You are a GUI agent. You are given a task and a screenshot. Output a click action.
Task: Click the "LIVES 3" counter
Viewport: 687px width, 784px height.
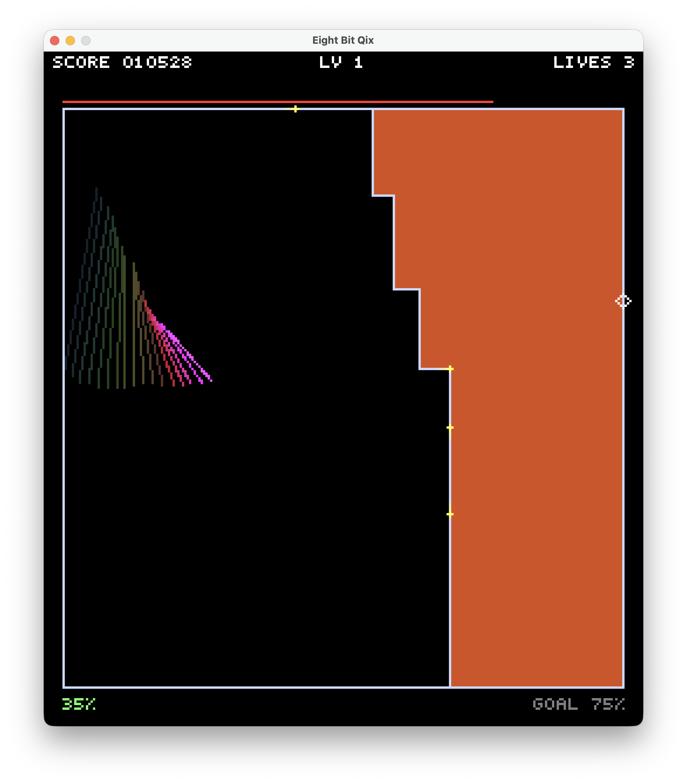click(593, 62)
